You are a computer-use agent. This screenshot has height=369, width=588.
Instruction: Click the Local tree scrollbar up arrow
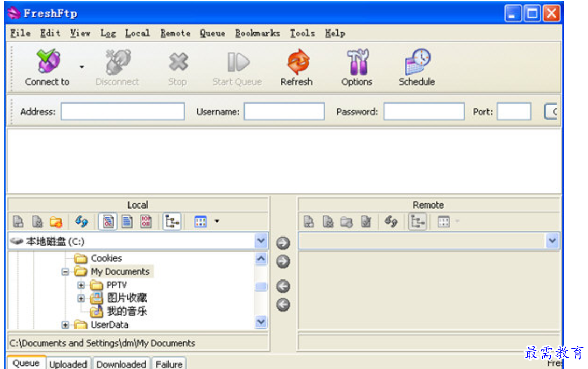pos(261,258)
